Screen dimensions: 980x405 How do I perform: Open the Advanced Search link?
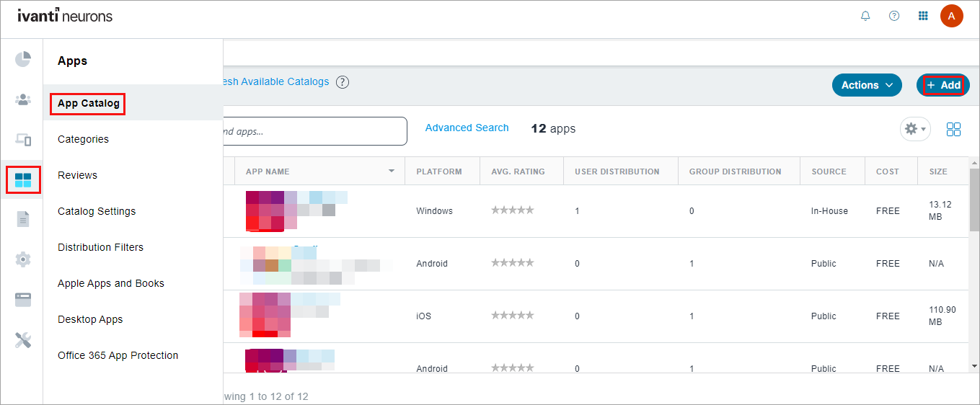pos(467,128)
